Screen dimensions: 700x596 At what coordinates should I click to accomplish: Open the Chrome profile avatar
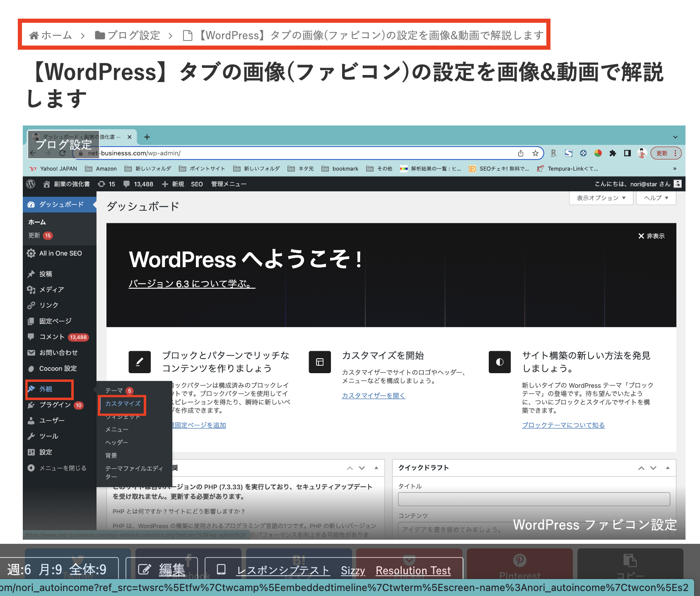click(x=642, y=153)
